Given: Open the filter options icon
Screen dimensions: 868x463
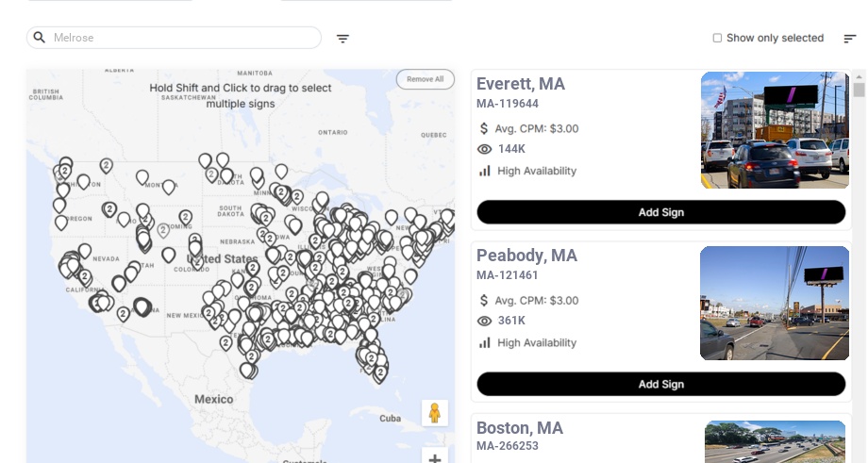Looking at the screenshot, I should [x=342, y=39].
